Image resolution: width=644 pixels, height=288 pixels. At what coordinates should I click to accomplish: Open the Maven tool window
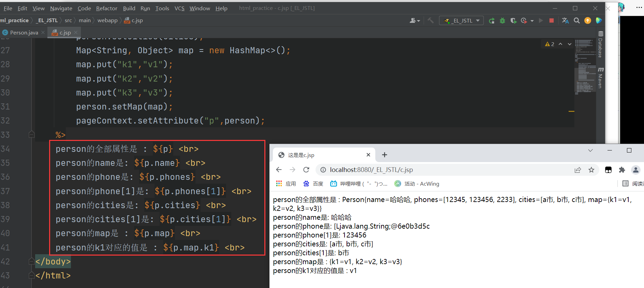(x=600, y=78)
